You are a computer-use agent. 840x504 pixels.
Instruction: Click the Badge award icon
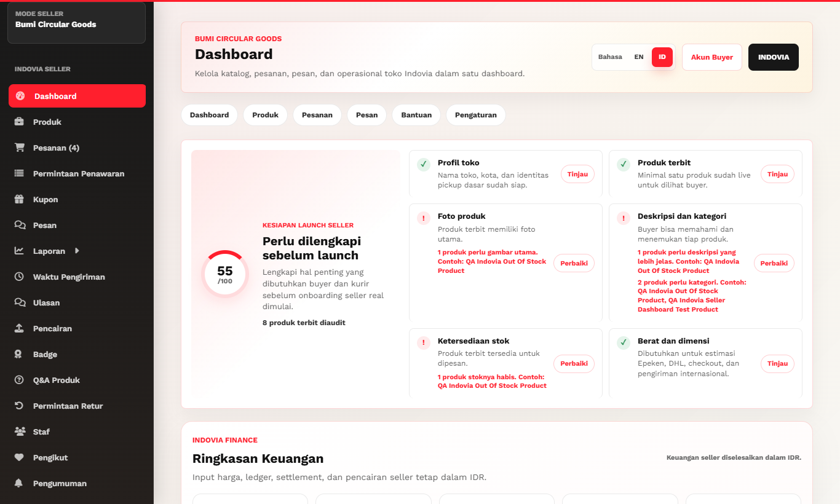(20, 354)
